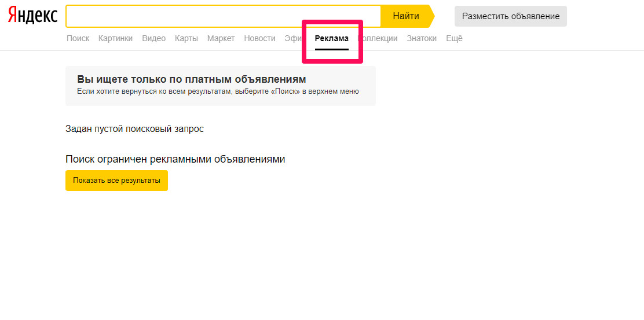The width and height of the screenshot is (644, 320).
Task: Click Показать все результаты button
Action: (x=116, y=181)
